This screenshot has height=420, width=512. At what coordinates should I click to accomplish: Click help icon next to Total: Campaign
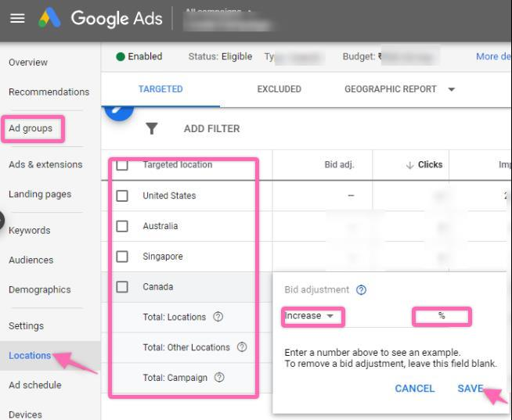pyautogui.click(x=219, y=378)
